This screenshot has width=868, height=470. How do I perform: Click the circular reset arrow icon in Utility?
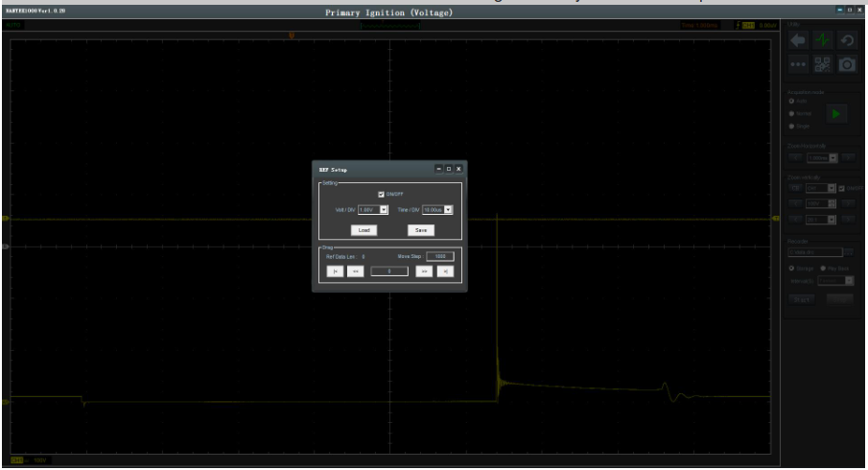point(847,40)
